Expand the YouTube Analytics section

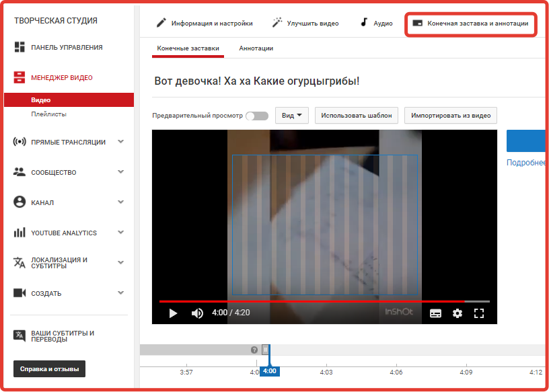pyautogui.click(x=121, y=232)
